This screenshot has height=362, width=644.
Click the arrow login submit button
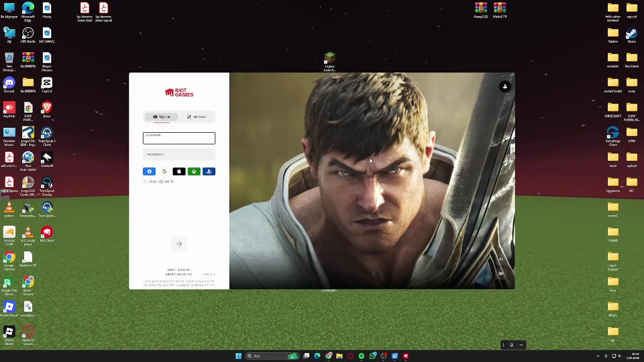(179, 244)
